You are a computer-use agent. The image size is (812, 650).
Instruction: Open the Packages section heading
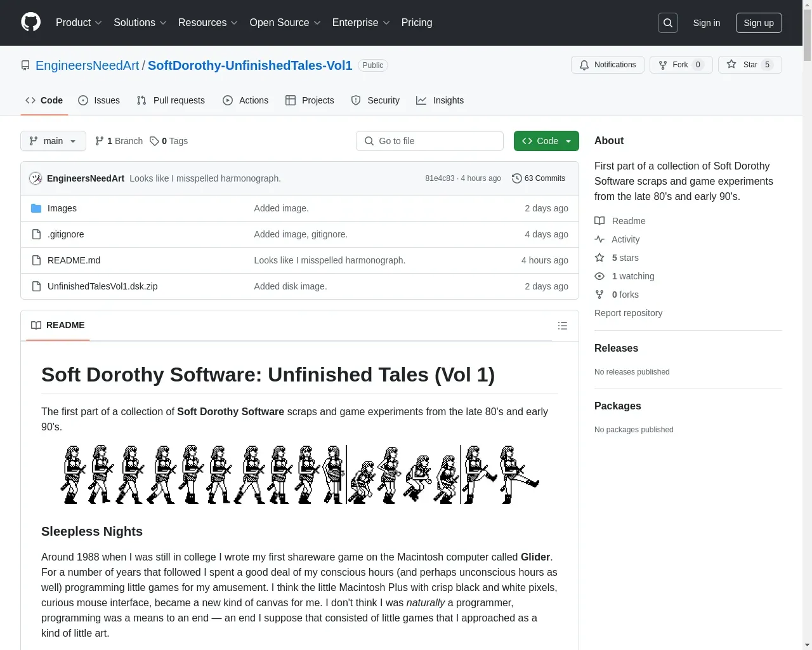pos(617,406)
